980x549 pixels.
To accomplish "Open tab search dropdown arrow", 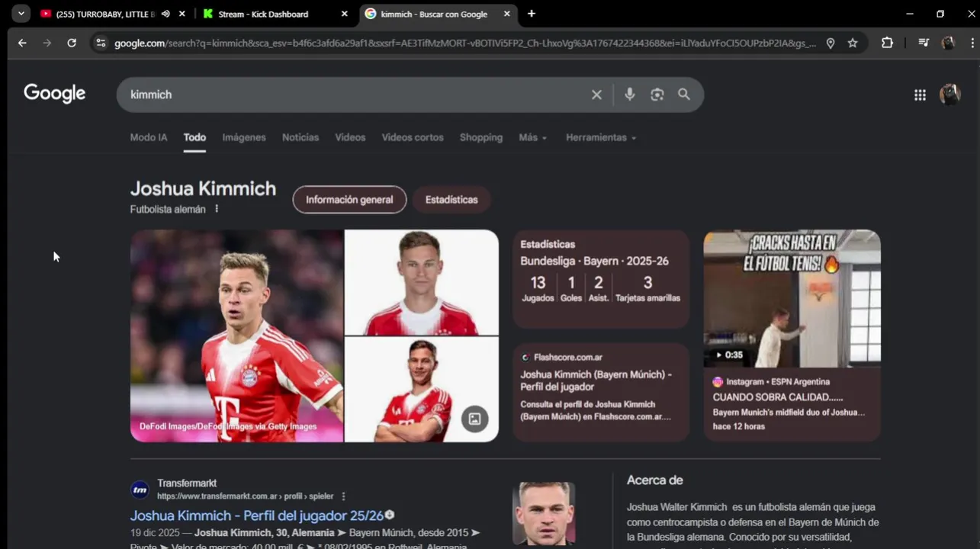I will coord(21,14).
